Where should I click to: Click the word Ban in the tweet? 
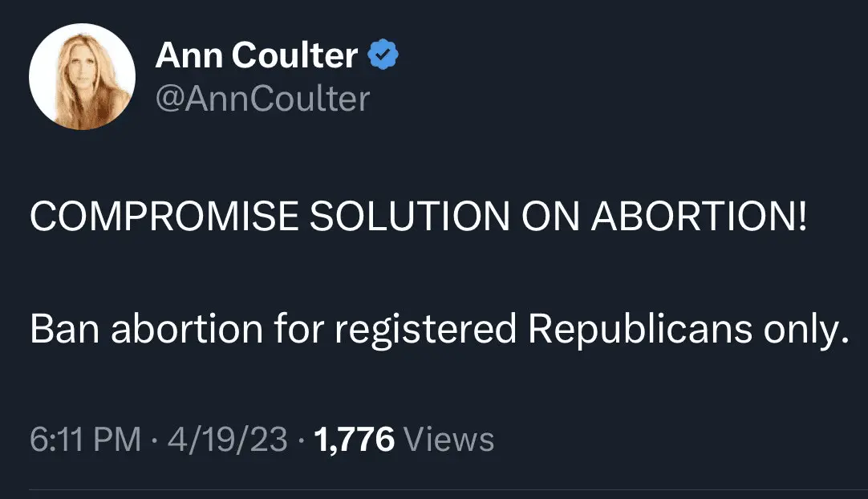pyautogui.click(x=63, y=329)
